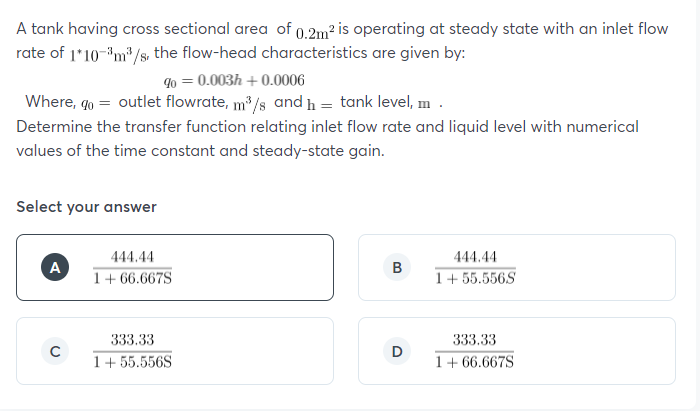The height and width of the screenshot is (411, 700).
Task: Click denominator 1 + 66.667S in option D
Action: (474, 362)
